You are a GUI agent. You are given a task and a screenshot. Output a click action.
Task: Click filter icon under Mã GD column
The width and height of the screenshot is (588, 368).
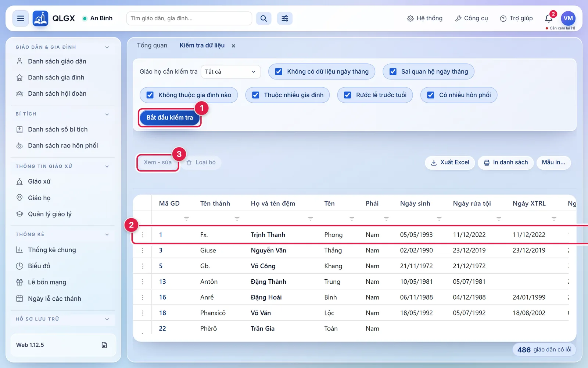[x=186, y=219]
